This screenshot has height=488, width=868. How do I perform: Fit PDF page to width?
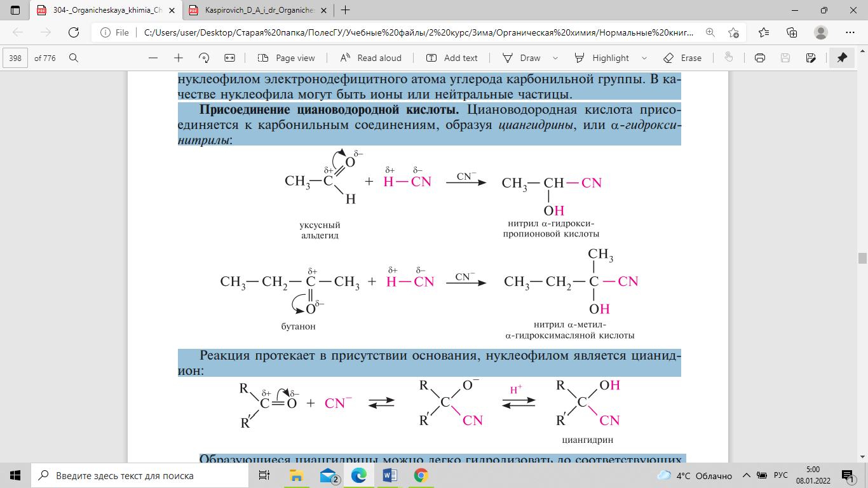230,58
